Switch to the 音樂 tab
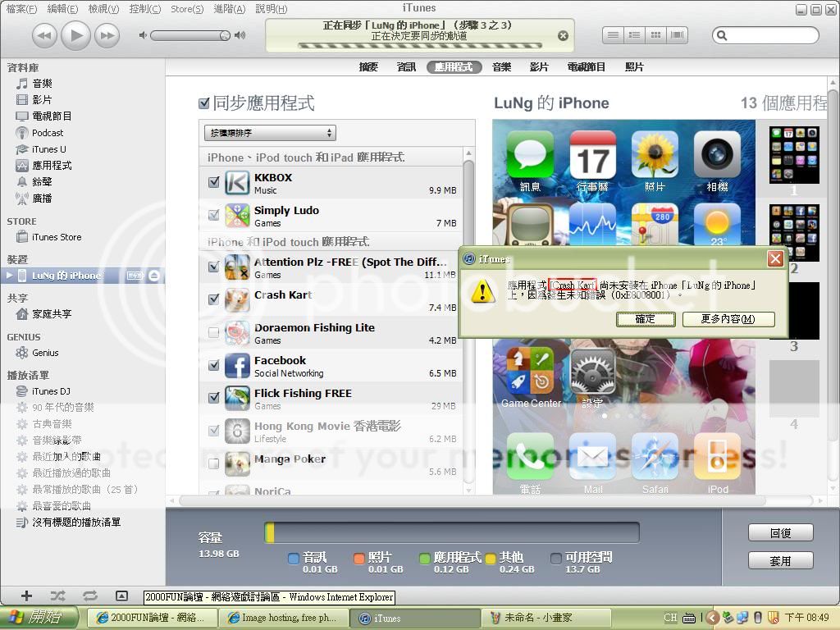This screenshot has height=630, width=840. [x=501, y=67]
